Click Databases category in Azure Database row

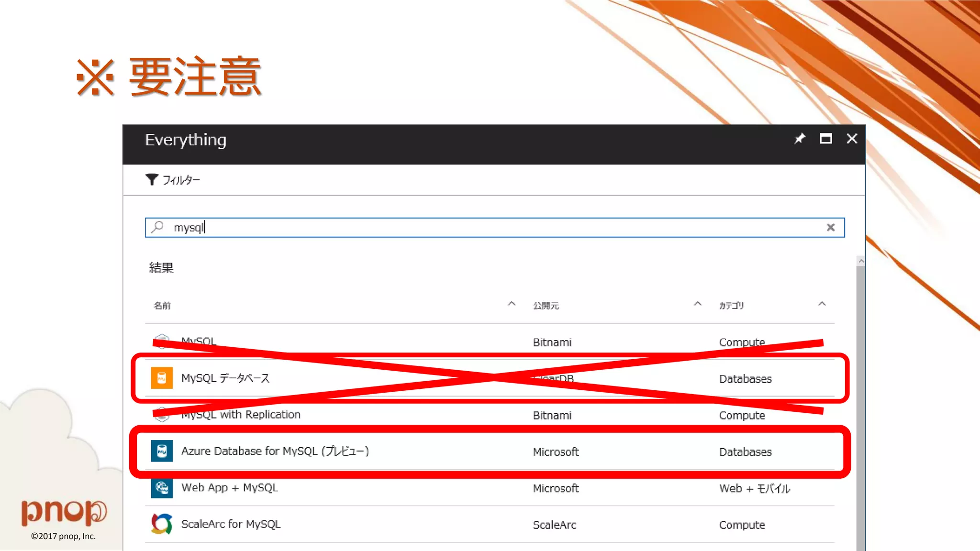(x=745, y=452)
